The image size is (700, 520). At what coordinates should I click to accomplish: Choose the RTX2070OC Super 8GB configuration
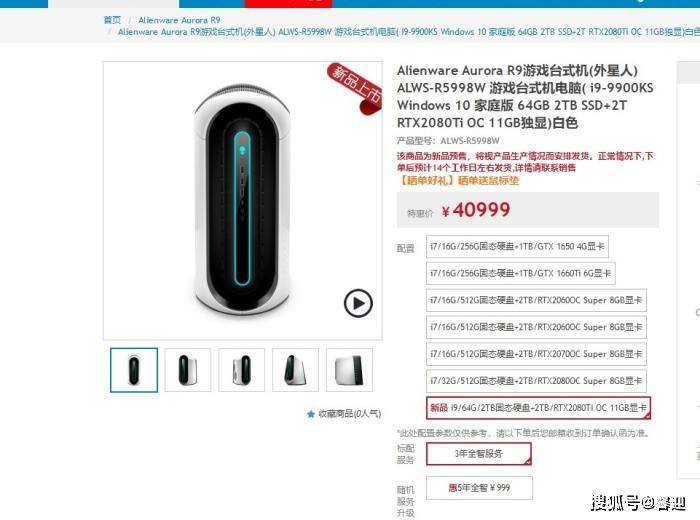536,354
